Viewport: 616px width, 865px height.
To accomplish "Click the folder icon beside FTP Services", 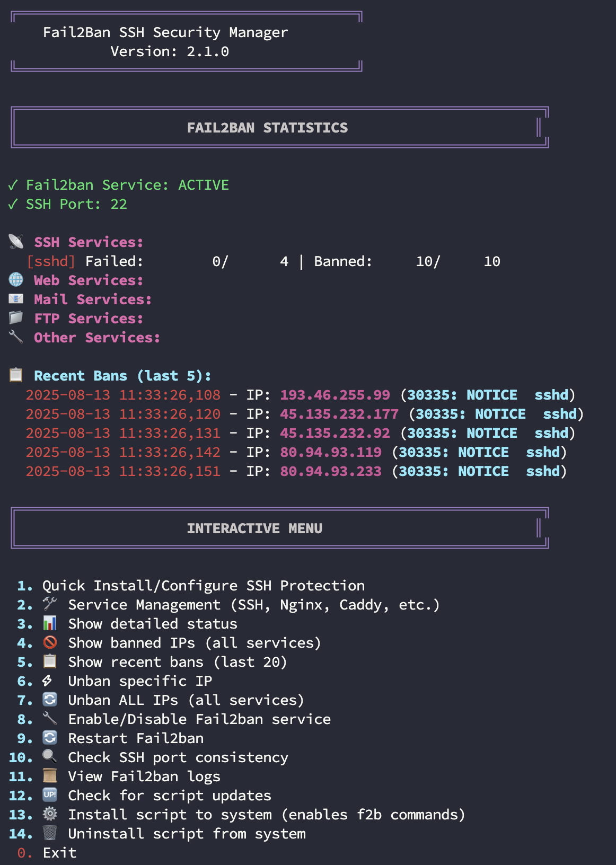I will (x=16, y=318).
